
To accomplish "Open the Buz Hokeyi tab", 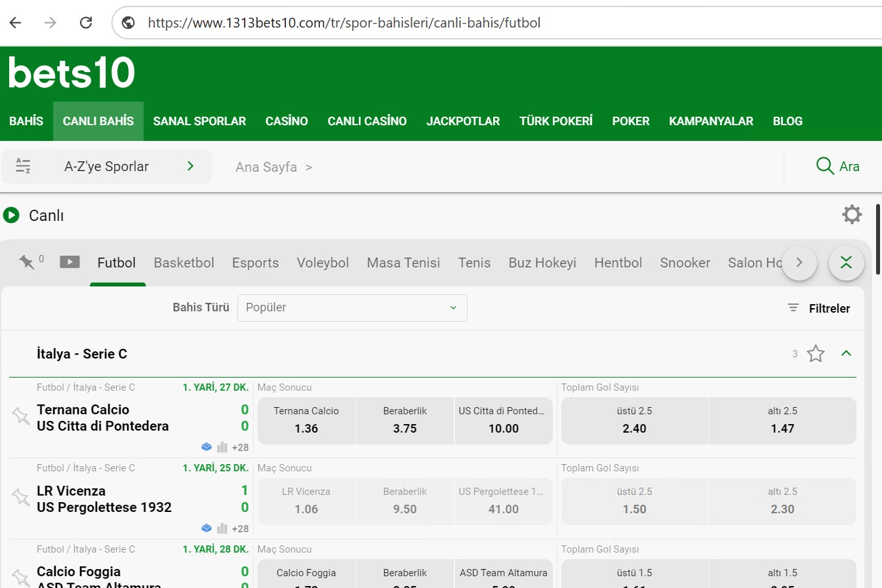I will pyautogui.click(x=542, y=263).
